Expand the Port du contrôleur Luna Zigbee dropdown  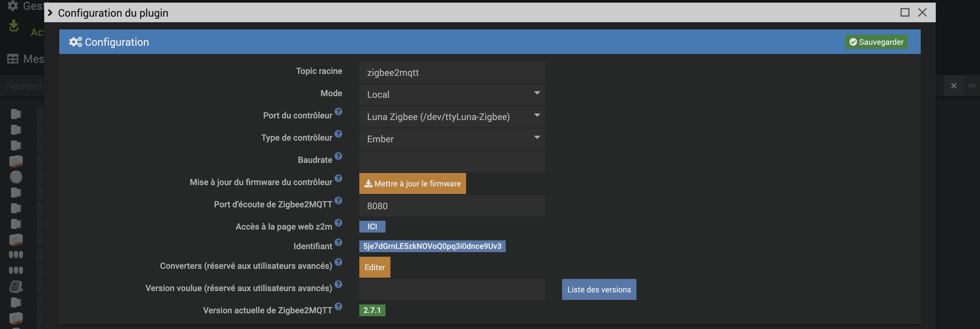click(452, 117)
